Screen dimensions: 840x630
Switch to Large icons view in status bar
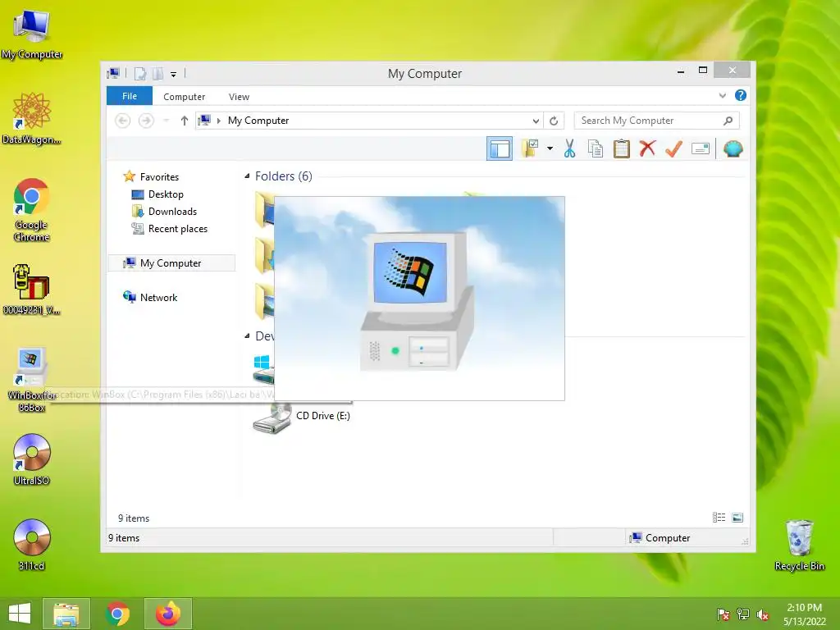click(737, 518)
